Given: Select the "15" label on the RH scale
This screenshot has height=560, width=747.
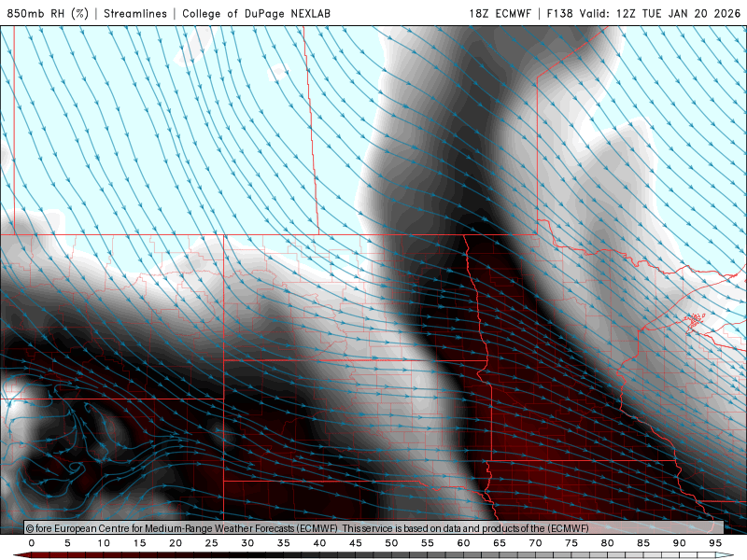Looking at the screenshot, I should pyautogui.click(x=139, y=543).
